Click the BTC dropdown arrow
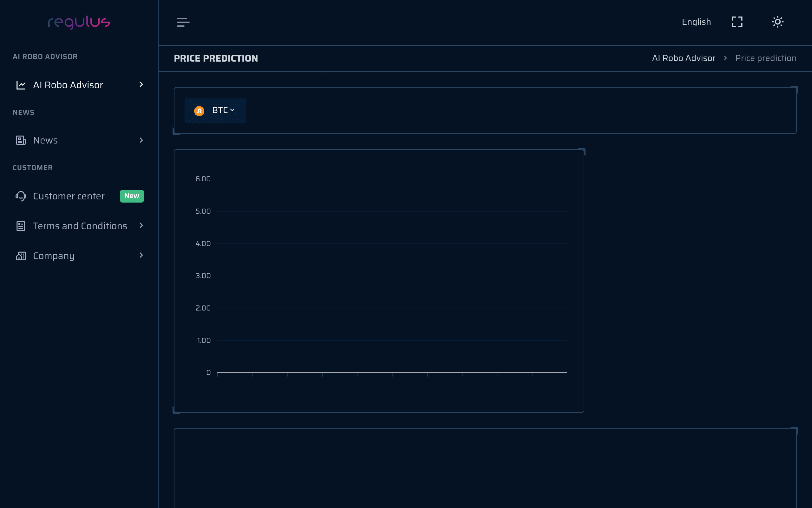812x508 pixels. pyautogui.click(x=232, y=110)
